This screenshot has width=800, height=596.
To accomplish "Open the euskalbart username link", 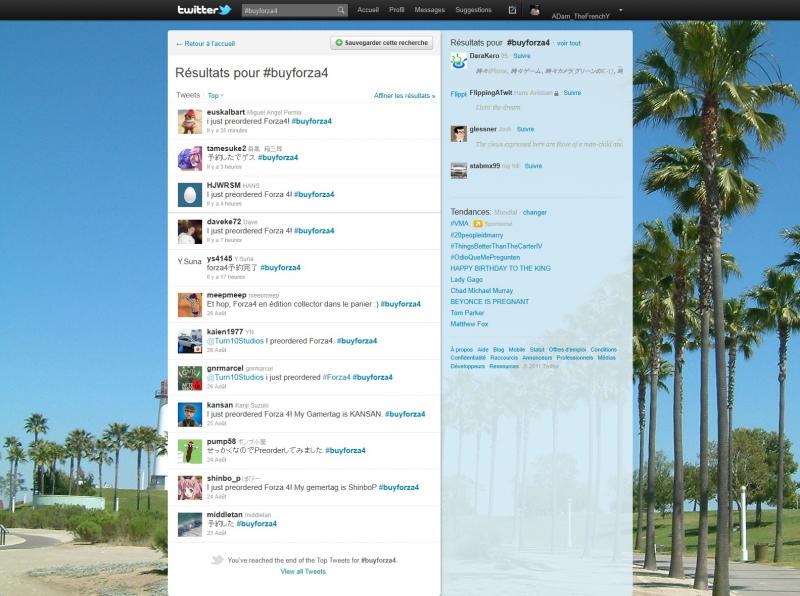I will click(x=226, y=112).
